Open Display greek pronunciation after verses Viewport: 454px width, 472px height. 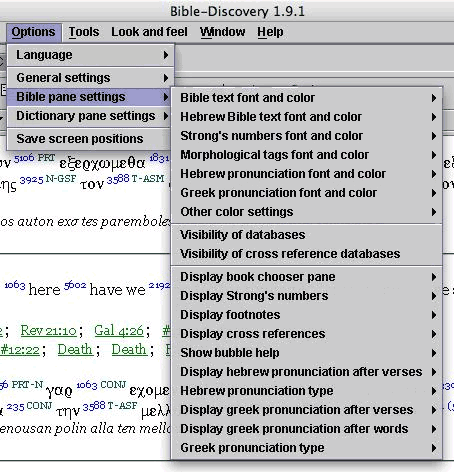click(307, 410)
